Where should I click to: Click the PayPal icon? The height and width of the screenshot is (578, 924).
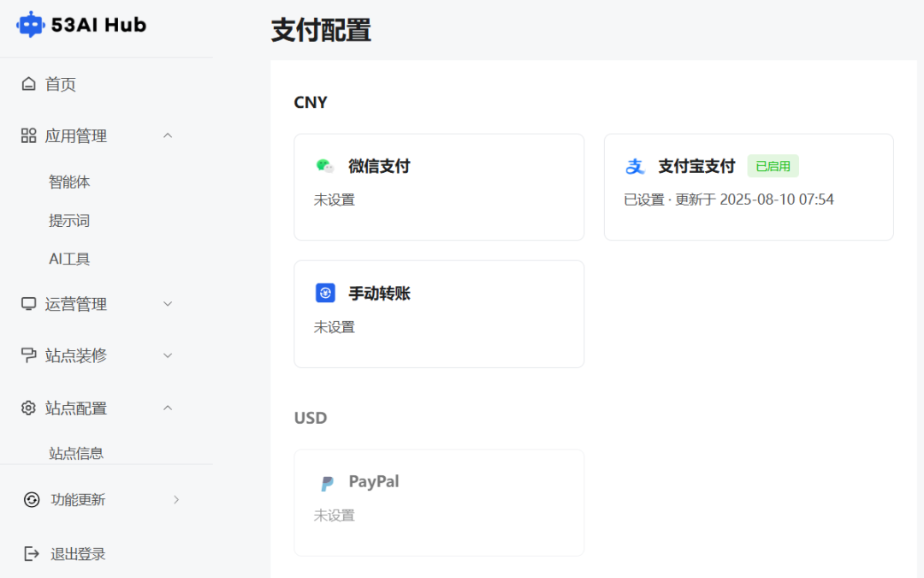(328, 481)
